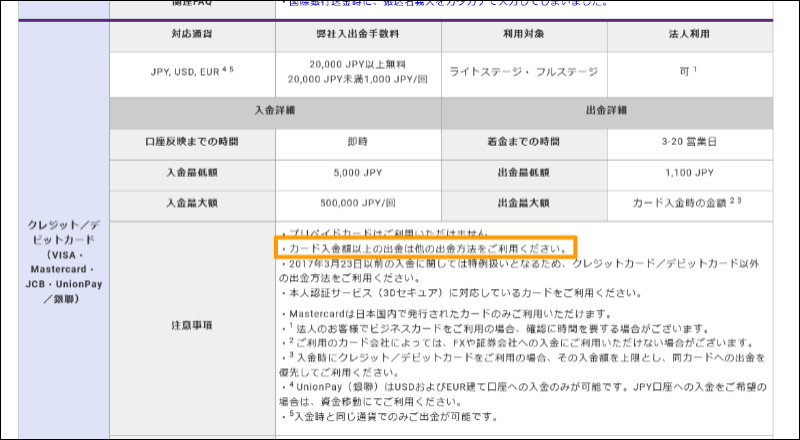Click the 入金詳細 section header
Image resolution: width=800 pixels, height=440 pixels.
tap(275, 110)
